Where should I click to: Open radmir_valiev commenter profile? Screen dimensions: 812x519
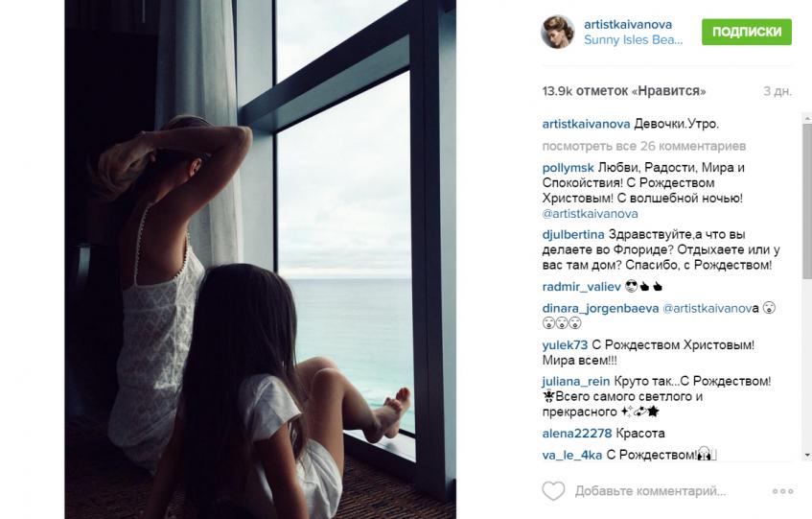pos(581,287)
